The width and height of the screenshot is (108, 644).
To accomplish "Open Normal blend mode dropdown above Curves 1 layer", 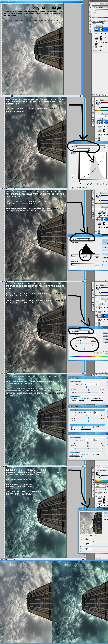I will pyautogui.click(x=98, y=24).
